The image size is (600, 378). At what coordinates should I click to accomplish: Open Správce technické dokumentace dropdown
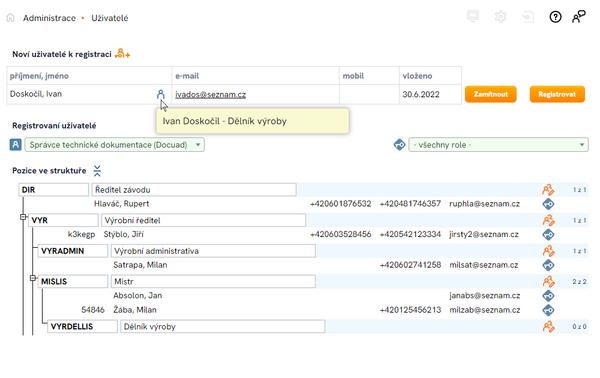click(114, 145)
